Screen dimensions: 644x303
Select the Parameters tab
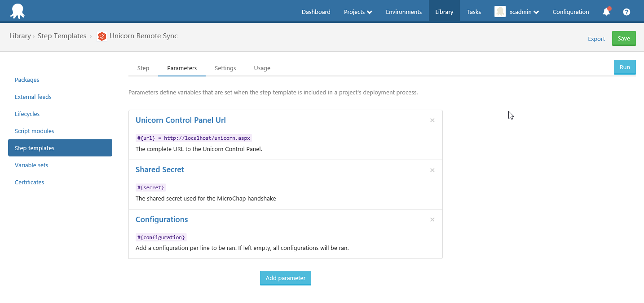click(182, 68)
